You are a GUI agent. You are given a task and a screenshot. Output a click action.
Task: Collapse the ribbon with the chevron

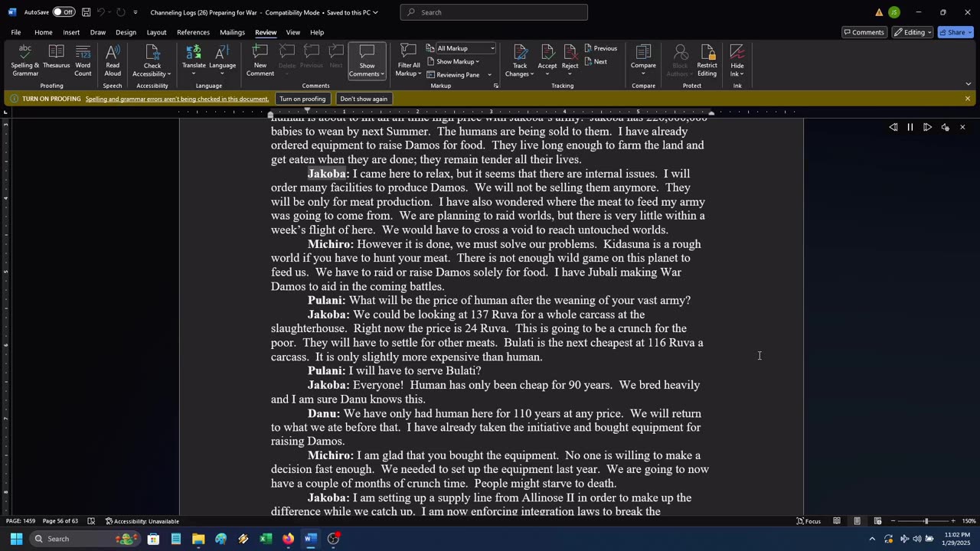click(x=968, y=84)
